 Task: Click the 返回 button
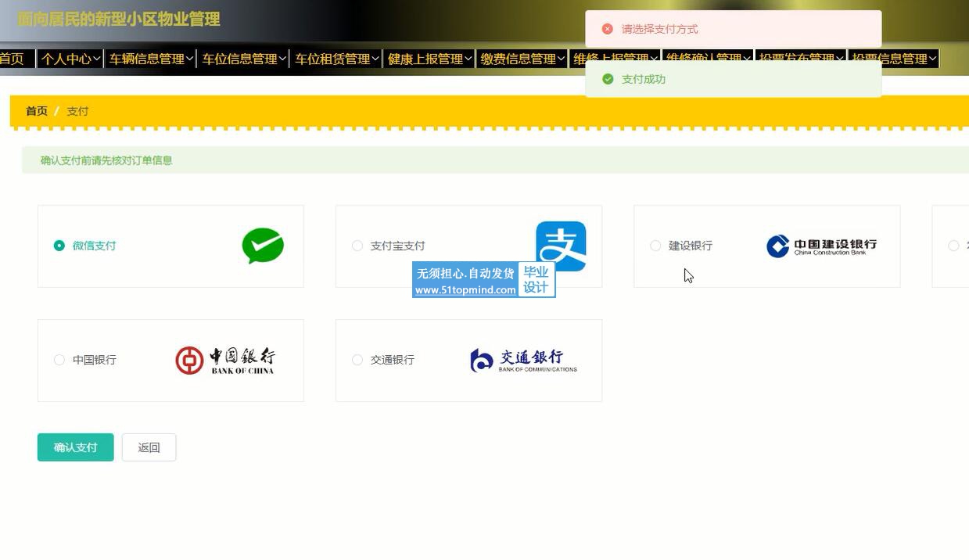coord(149,447)
